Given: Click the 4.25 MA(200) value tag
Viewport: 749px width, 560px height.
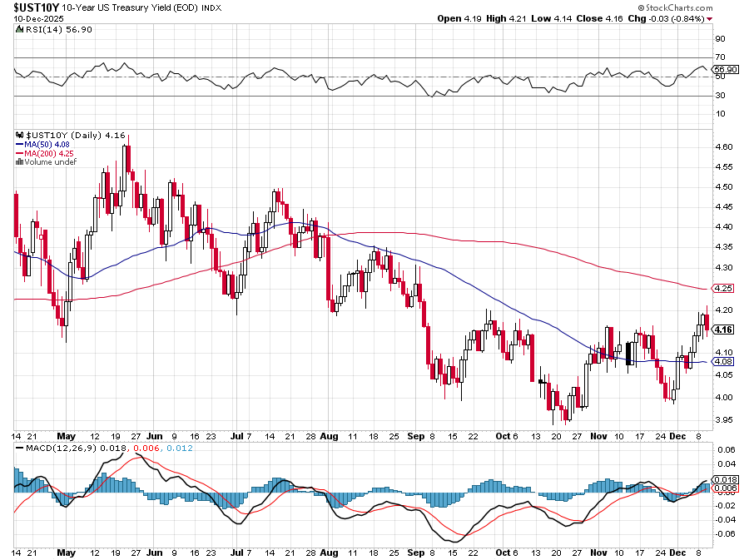Looking at the screenshot, I should click(723, 289).
